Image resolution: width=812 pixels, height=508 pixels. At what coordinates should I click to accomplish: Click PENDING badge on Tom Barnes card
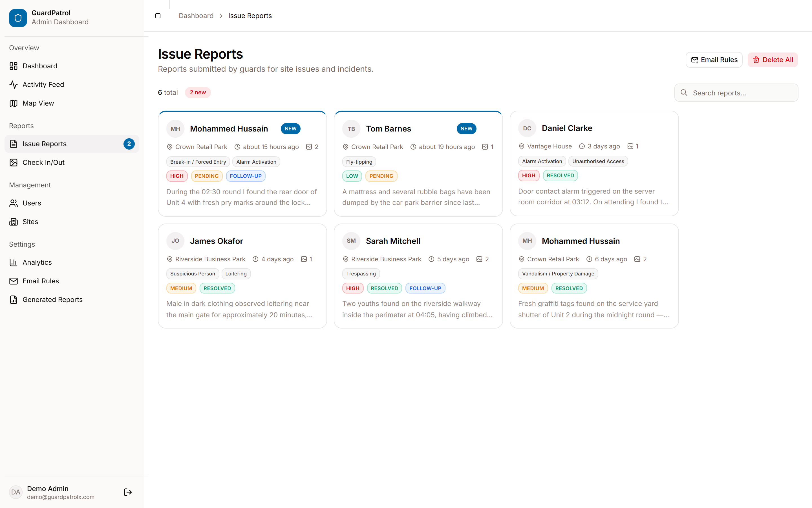[x=381, y=176]
